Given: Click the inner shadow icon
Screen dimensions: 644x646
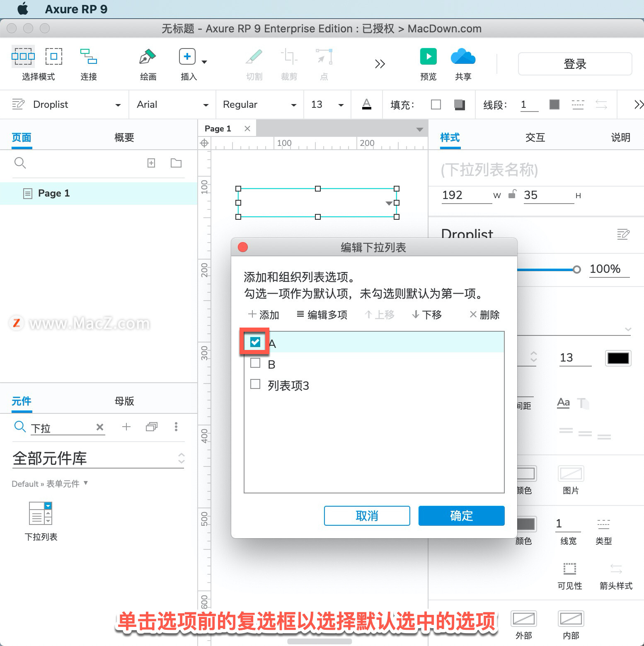Looking at the screenshot, I should 571,619.
